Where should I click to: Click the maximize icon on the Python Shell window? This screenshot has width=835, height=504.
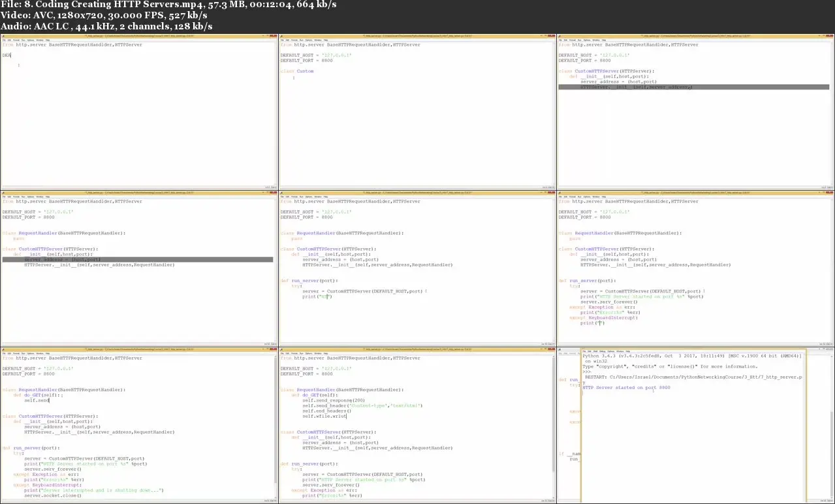825,350
